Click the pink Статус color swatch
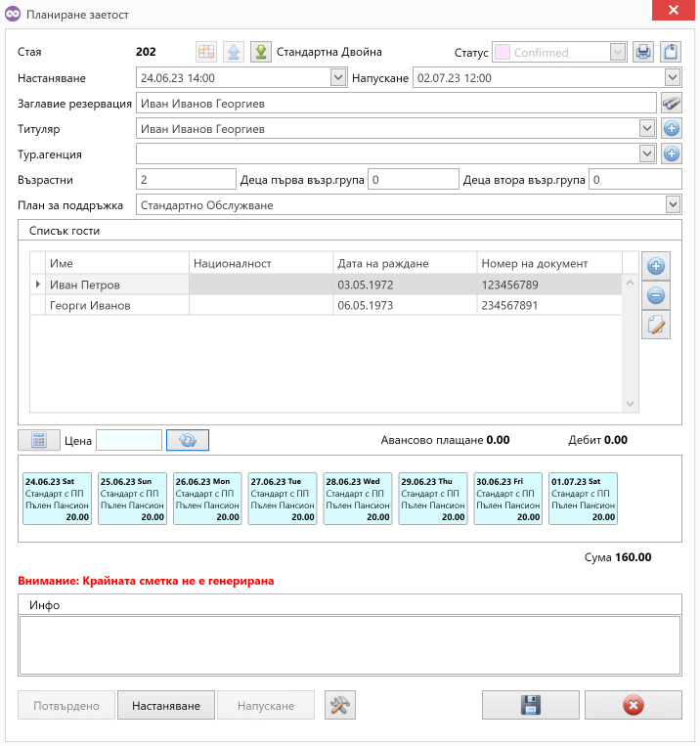Viewport: 700px width, 746px height. pyautogui.click(x=503, y=52)
